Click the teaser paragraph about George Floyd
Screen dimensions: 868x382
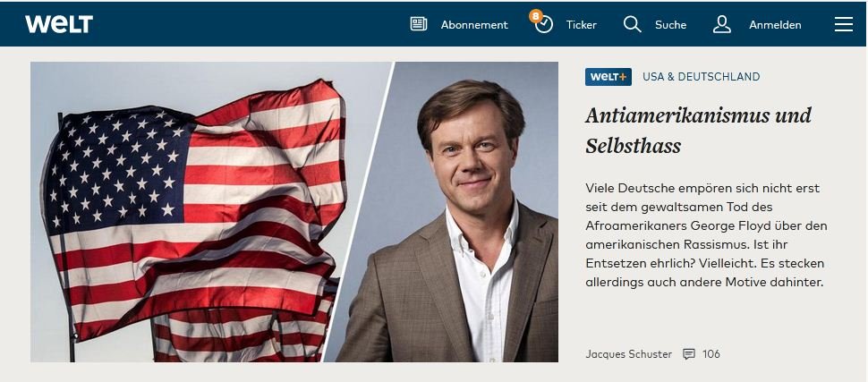pyautogui.click(x=706, y=235)
